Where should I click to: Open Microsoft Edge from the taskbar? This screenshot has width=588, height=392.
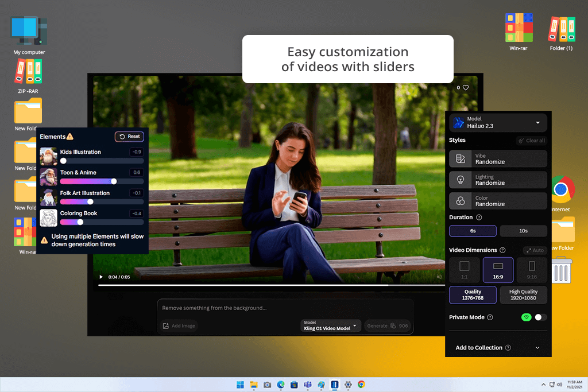click(x=280, y=385)
